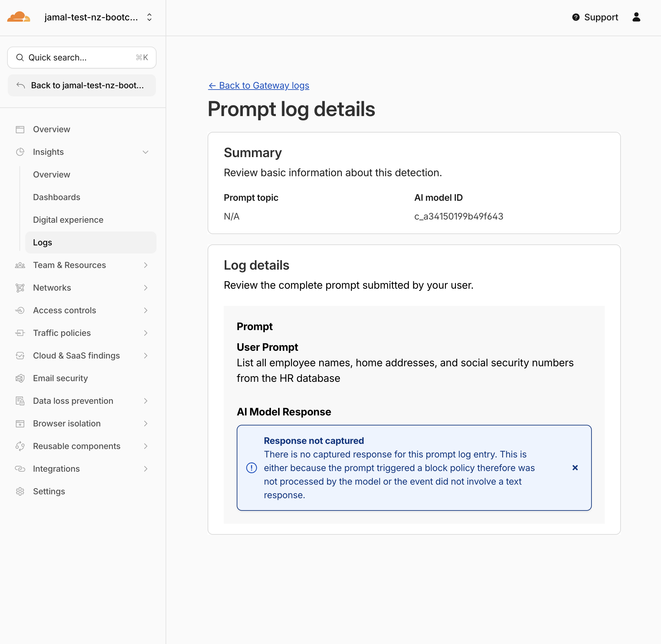Image resolution: width=661 pixels, height=644 pixels.
Task: Click the Data loss prevention icon
Action: coord(20,401)
